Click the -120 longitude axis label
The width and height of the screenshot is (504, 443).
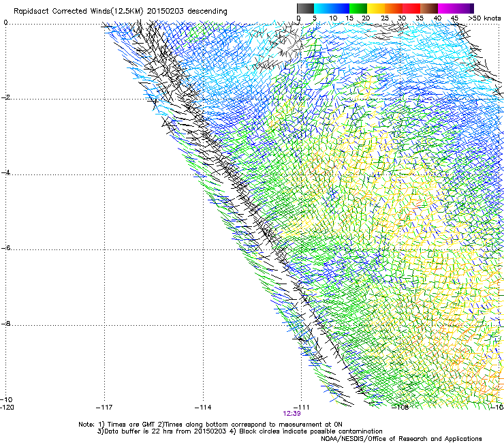(7, 408)
